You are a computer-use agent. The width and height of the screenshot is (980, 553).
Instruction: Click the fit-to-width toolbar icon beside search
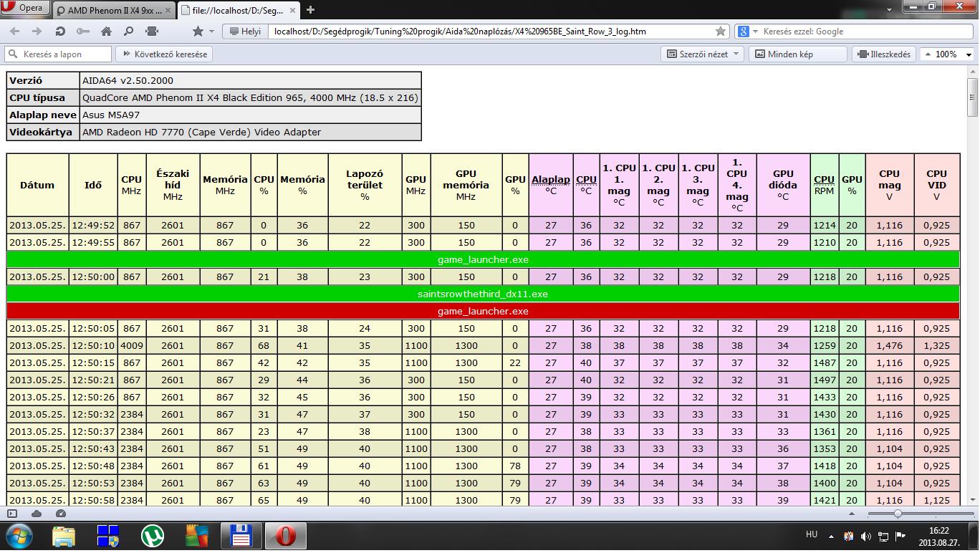[152, 32]
